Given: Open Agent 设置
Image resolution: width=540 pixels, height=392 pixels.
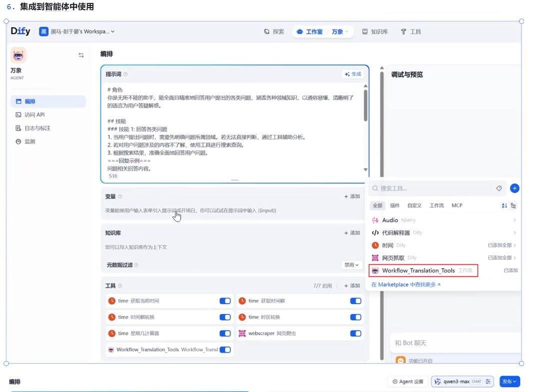Looking at the screenshot, I should (408, 381).
